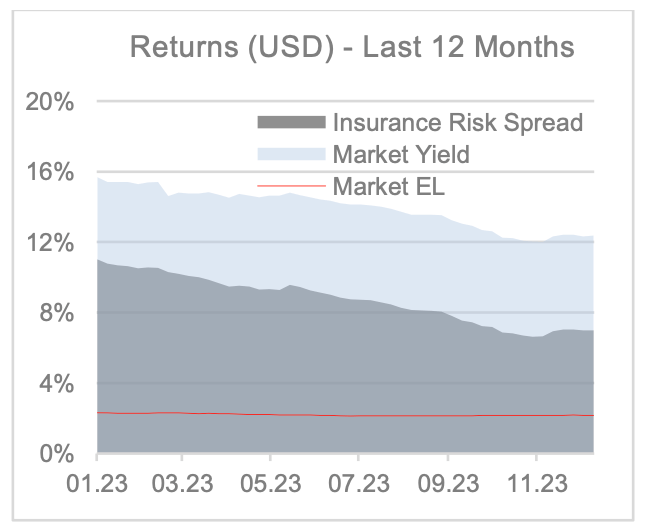Select the 11.23 x-axis label

[535, 485]
